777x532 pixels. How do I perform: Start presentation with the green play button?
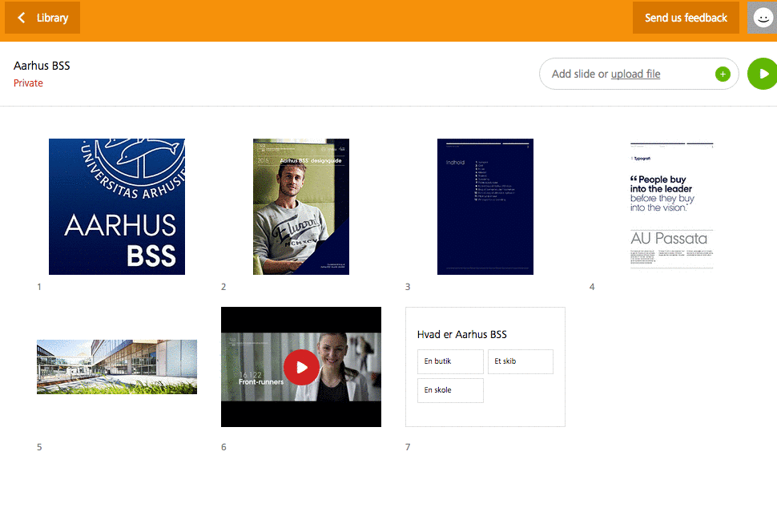coord(763,74)
